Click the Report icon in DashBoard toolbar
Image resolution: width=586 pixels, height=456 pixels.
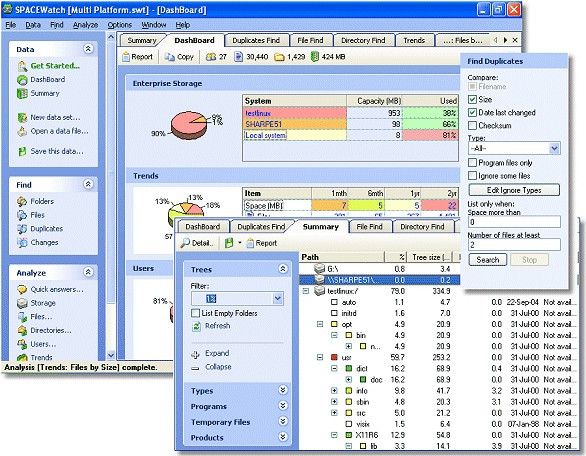tap(126, 57)
